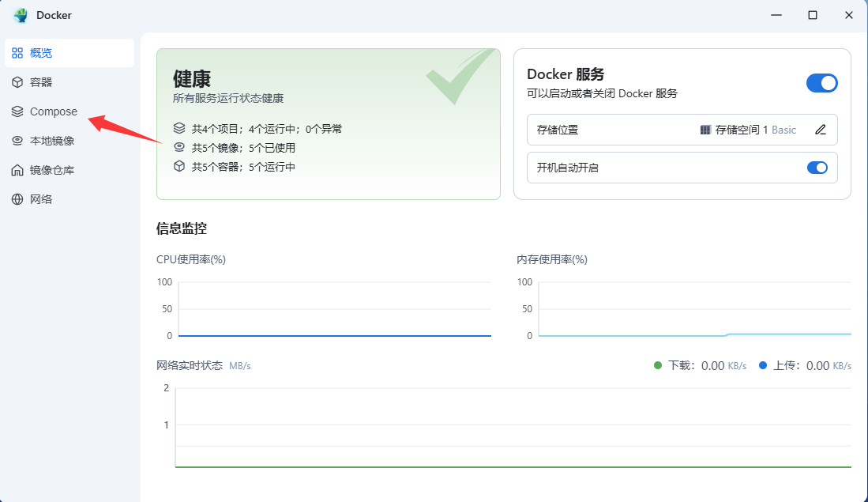Click the Docker whale app icon
Image resolution: width=868 pixels, height=502 pixels.
click(21, 15)
